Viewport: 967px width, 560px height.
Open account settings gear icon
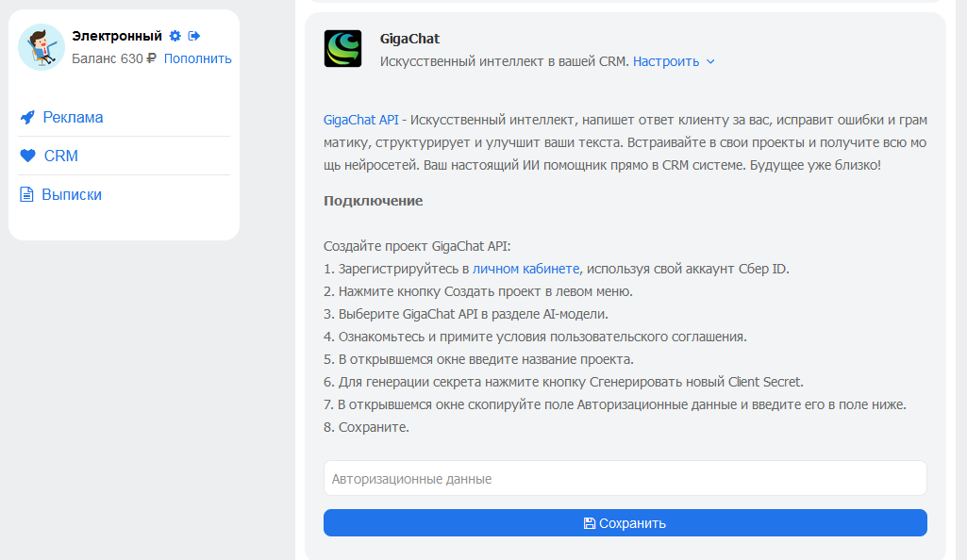(175, 36)
